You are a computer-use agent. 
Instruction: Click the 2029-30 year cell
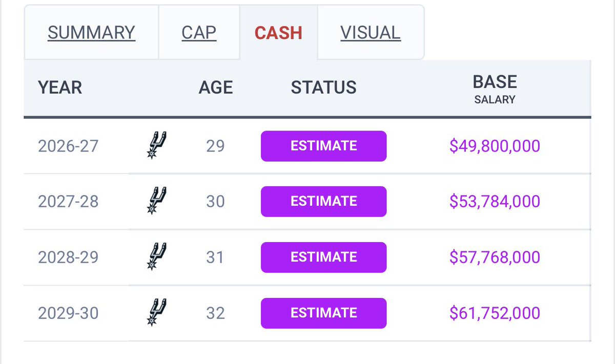pos(68,313)
